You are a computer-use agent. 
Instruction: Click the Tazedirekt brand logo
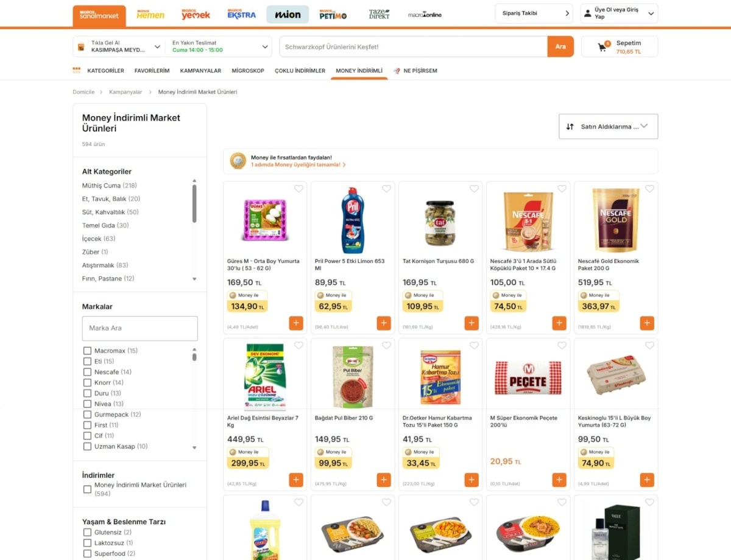click(378, 15)
